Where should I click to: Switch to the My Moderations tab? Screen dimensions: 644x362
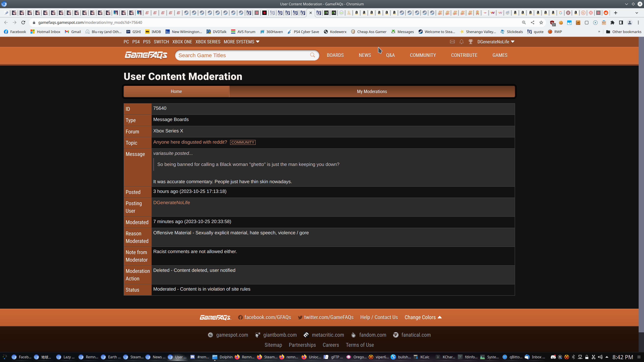coord(372,92)
